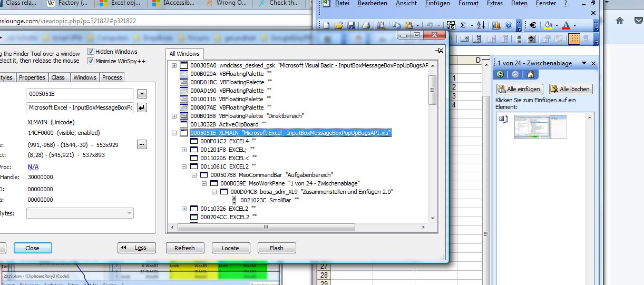
Task: Expand the wndclass_desked_gsk tree node
Action: [x=174, y=65]
